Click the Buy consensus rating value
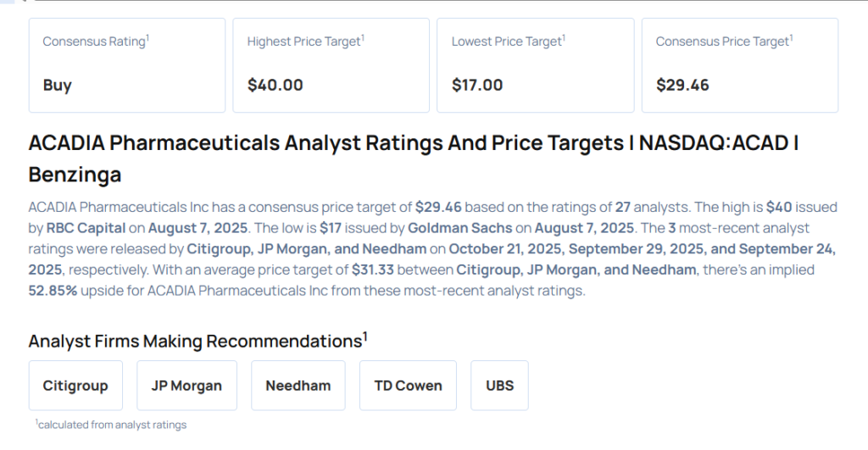 (58, 85)
